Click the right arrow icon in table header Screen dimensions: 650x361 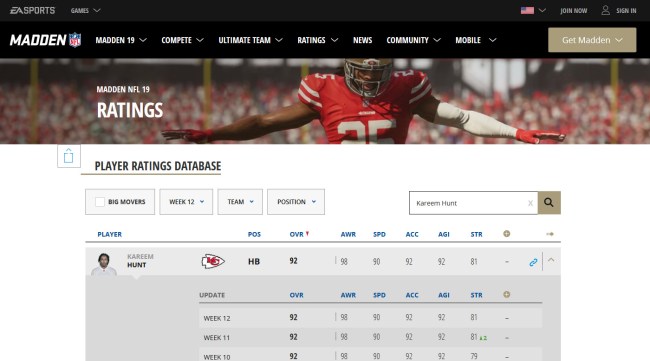tap(550, 234)
